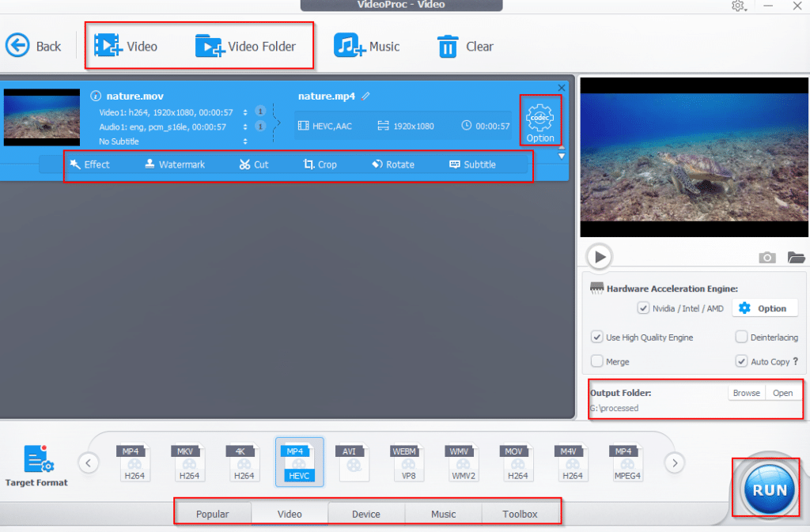Collapse item toolbar with down triangle
This screenshot has width=810, height=532.
(562, 156)
